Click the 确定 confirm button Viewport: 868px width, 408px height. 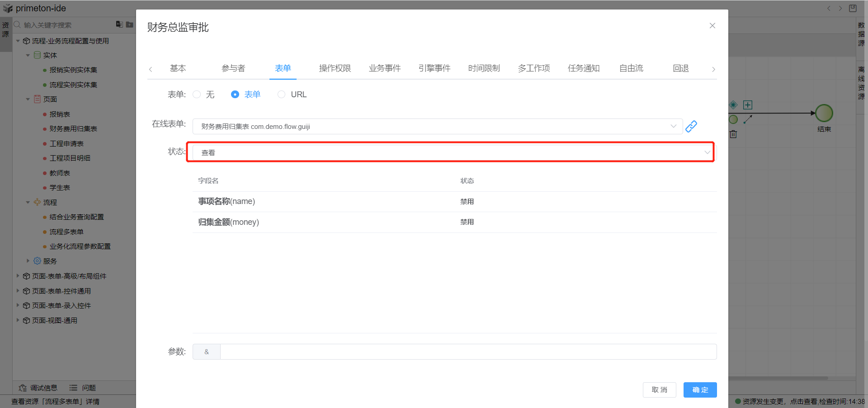700,390
